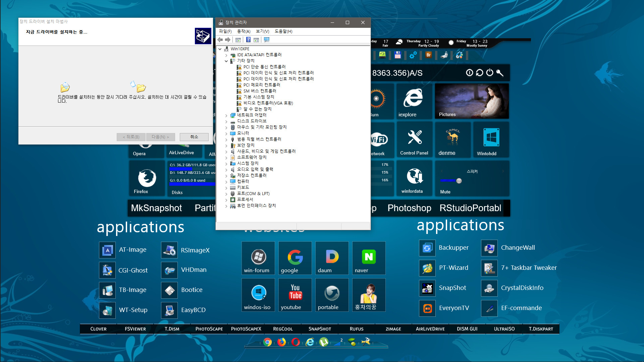
Task: Select the ULTRAISO bottom tab
Action: 504,329
